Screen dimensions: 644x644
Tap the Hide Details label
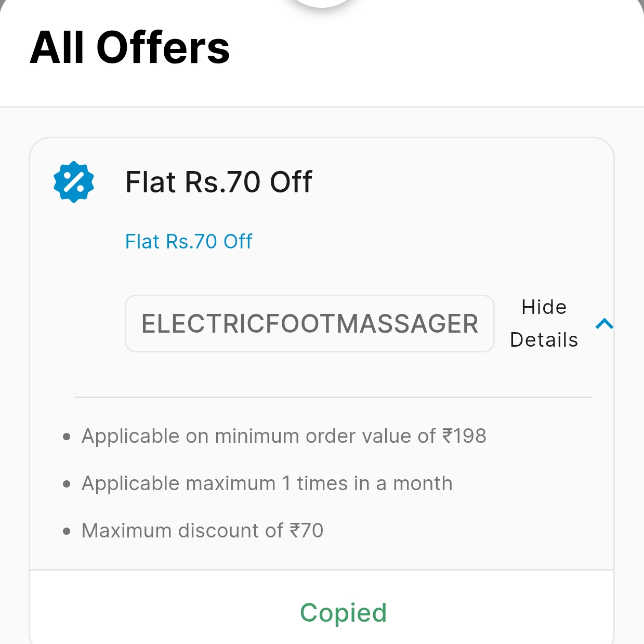(544, 323)
